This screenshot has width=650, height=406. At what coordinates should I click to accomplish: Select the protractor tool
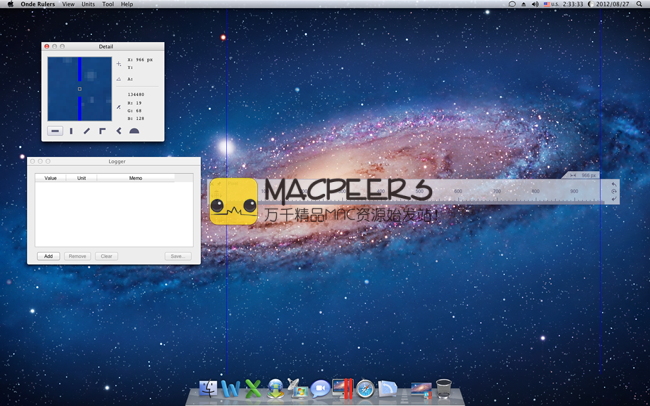click(134, 131)
